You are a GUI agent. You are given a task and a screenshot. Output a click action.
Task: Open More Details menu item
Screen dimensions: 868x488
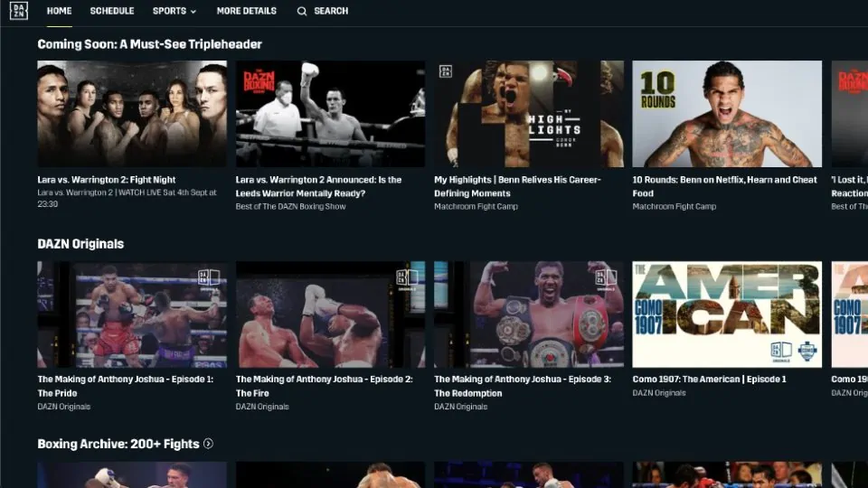[x=246, y=11]
